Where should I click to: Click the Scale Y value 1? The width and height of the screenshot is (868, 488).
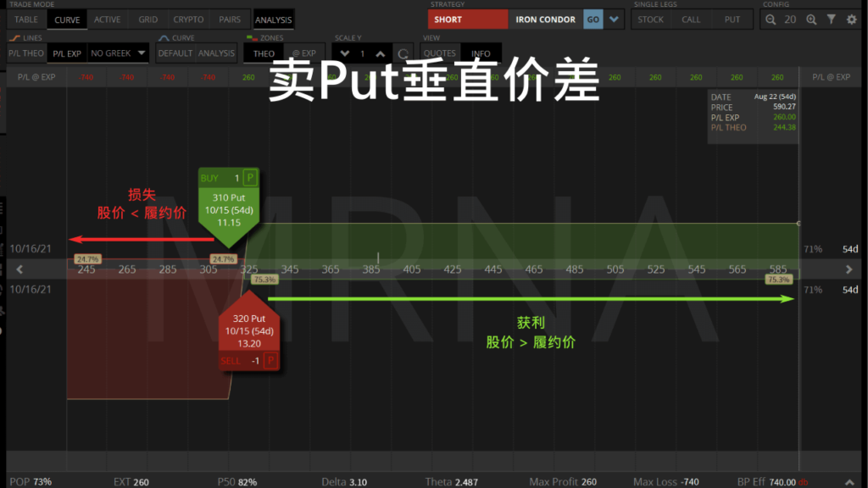(362, 53)
